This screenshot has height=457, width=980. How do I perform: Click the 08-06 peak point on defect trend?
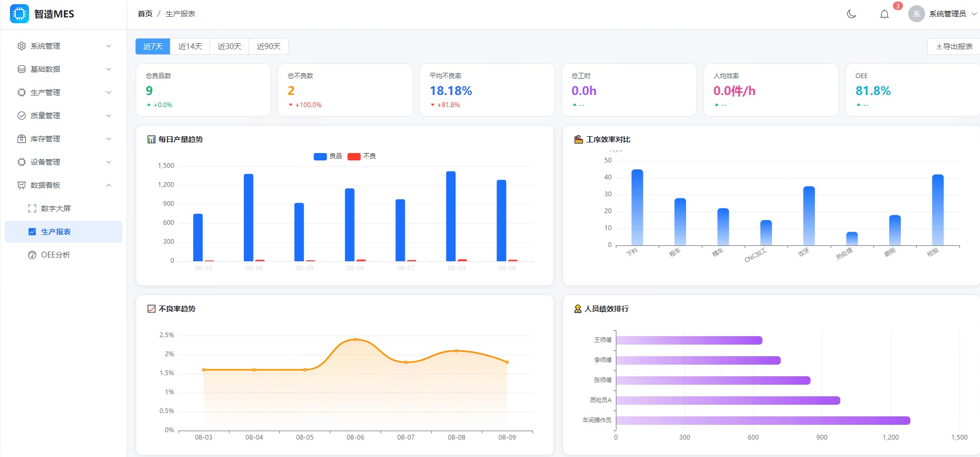coord(355,339)
